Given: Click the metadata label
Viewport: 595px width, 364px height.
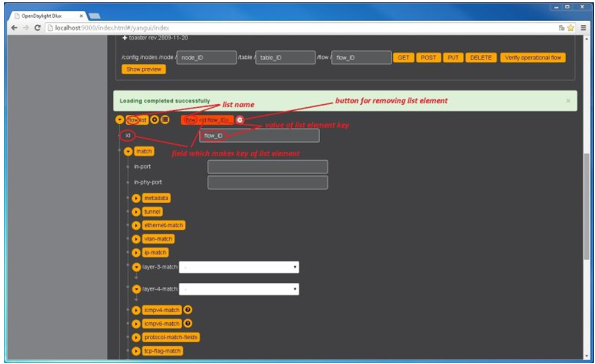Looking at the screenshot, I should click(x=156, y=198).
